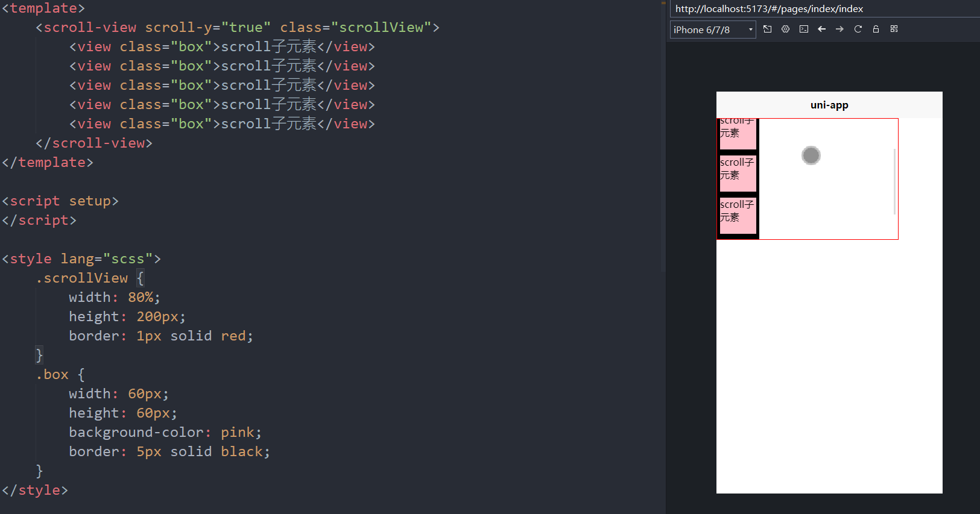Click the scroll-view vertical scrollbar in preview
980x514 pixels.
pyautogui.click(x=894, y=181)
